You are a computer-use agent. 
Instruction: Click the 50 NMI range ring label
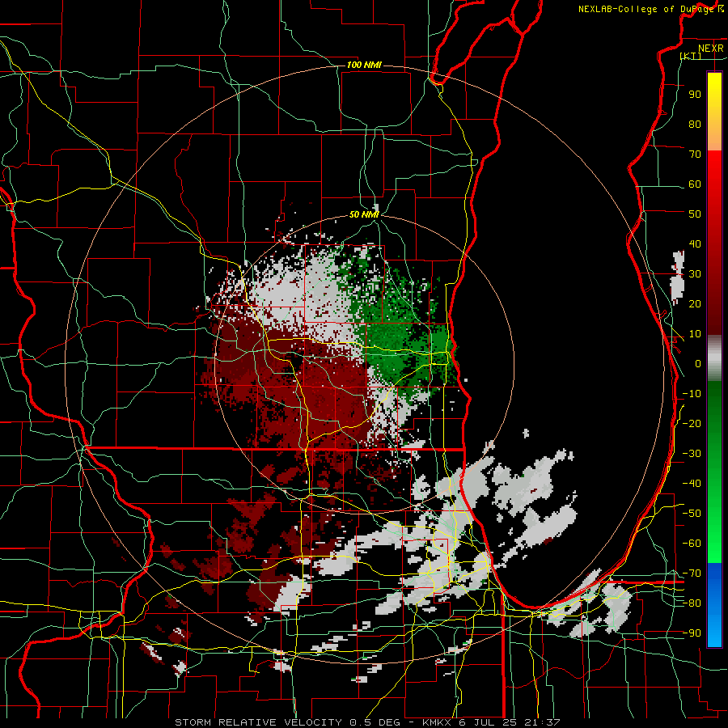[x=364, y=214]
